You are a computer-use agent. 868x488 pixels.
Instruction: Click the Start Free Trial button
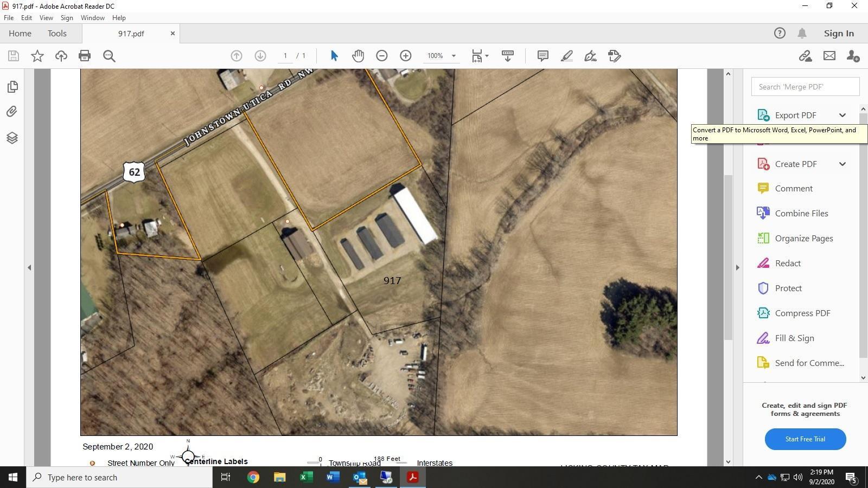pos(805,439)
